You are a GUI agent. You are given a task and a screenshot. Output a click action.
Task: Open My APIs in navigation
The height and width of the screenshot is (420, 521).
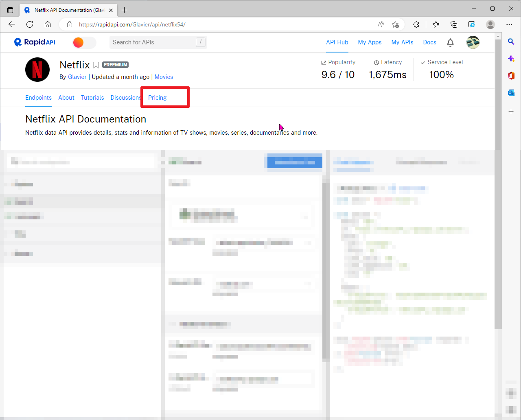pyautogui.click(x=402, y=42)
